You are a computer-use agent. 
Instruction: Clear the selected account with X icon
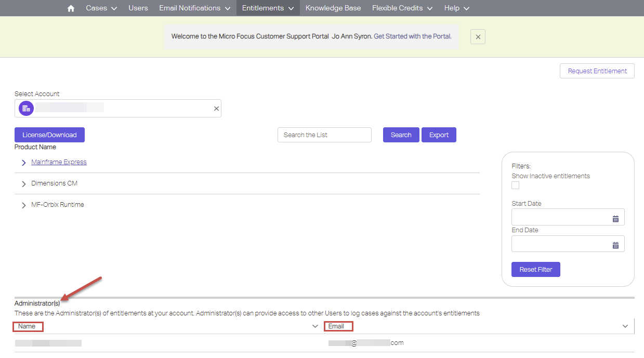(216, 109)
